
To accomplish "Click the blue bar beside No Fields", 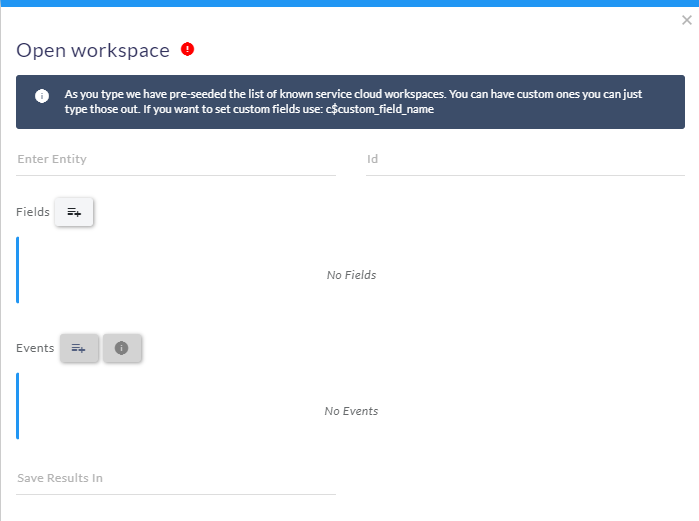I will (x=17, y=270).
